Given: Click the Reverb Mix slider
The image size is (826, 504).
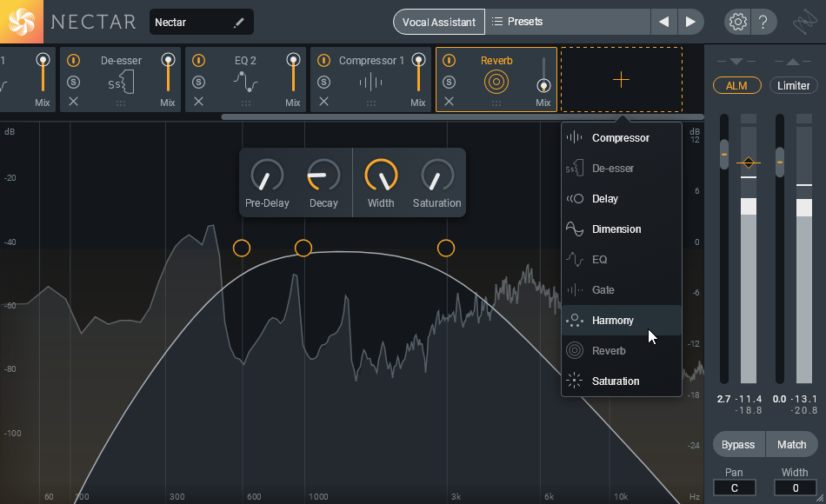Looking at the screenshot, I should [543, 75].
